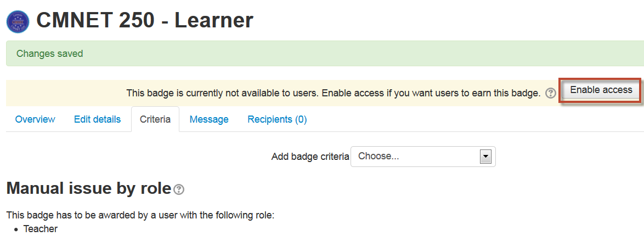
Task: Select the Criteria tab
Action: point(155,119)
